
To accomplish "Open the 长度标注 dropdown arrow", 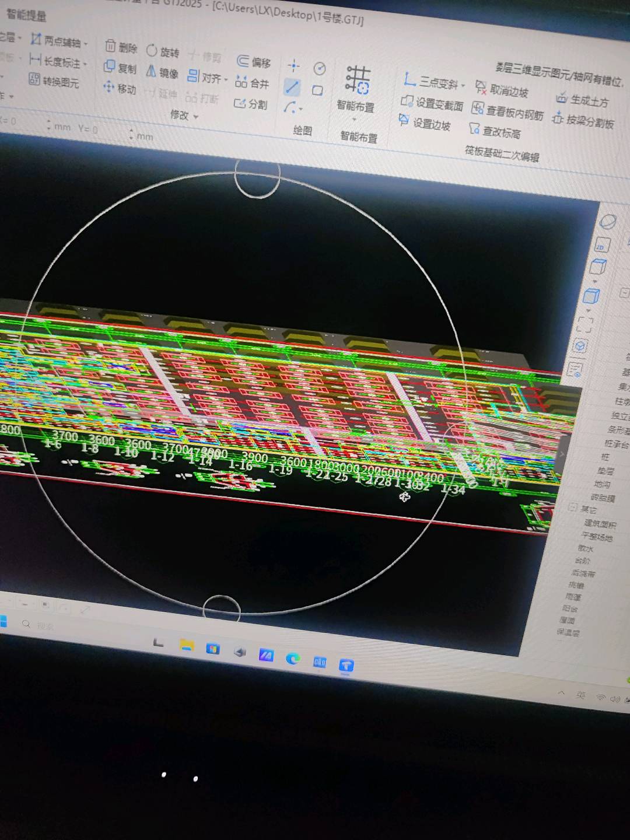I will point(85,64).
